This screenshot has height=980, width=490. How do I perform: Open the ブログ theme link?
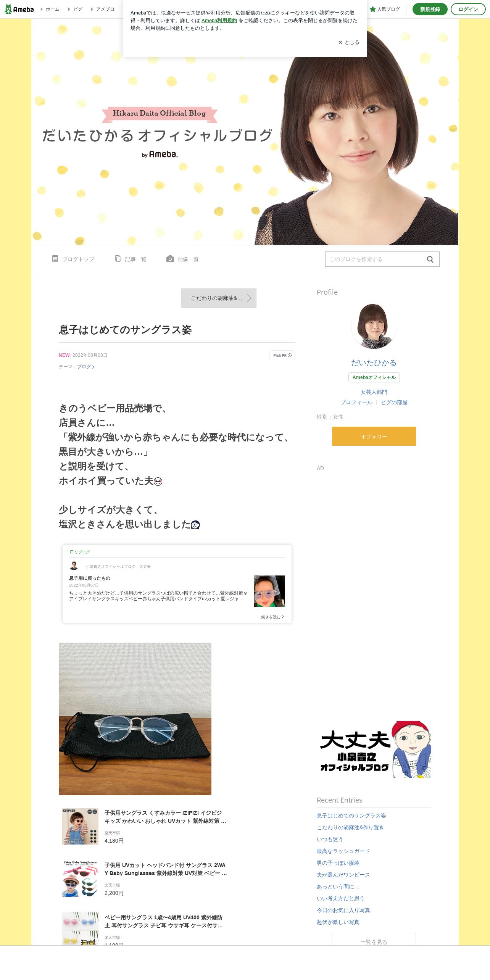(x=85, y=367)
